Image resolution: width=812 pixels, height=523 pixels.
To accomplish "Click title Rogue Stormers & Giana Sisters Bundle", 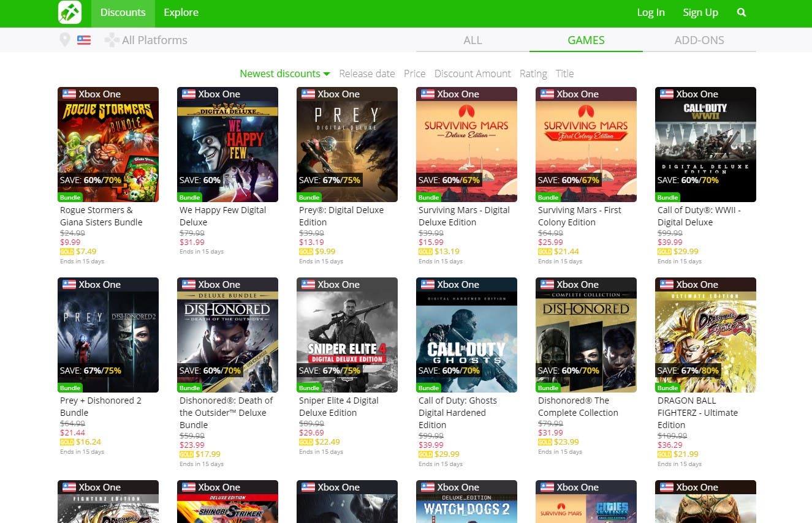I will (x=101, y=216).
